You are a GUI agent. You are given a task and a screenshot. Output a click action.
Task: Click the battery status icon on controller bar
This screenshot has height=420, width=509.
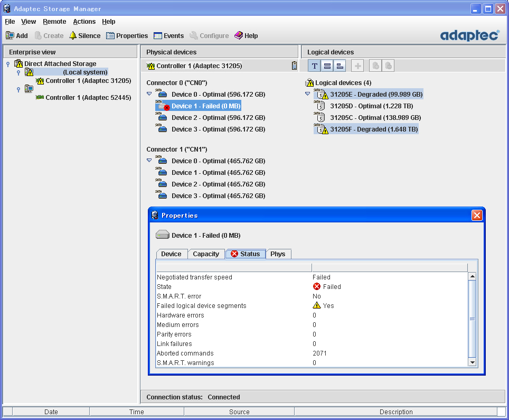point(294,66)
